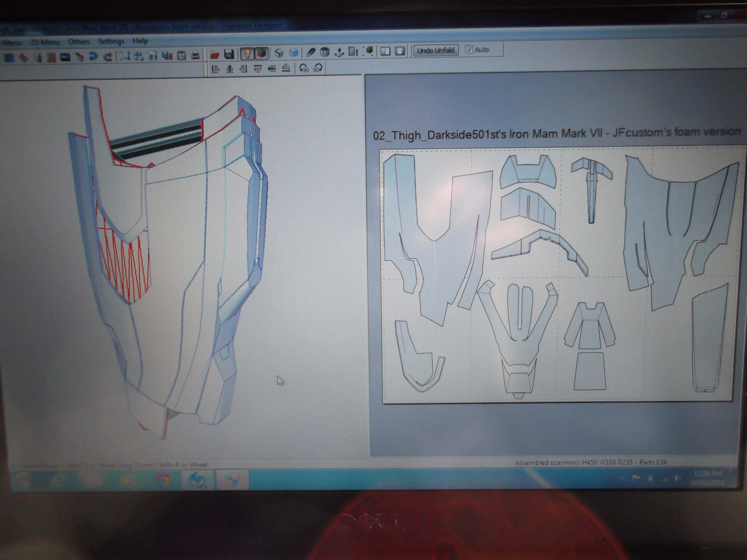Open the Settings menu
This screenshot has height=560, width=747.
coord(111,41)
